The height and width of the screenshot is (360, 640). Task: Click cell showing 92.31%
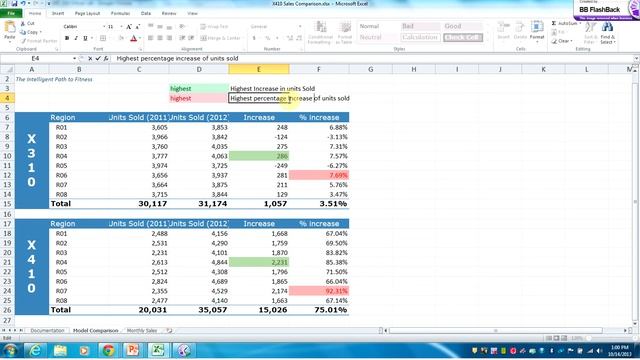(x=319, y=291)
